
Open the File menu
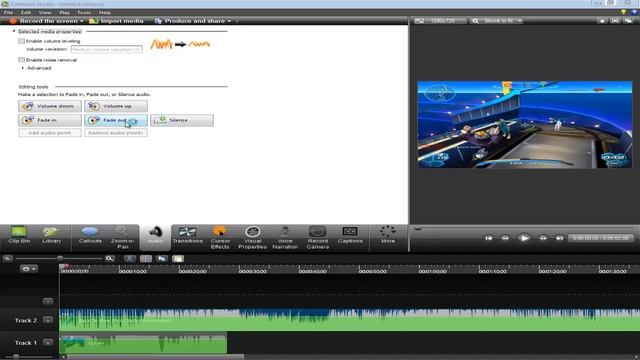click(8, 12)
